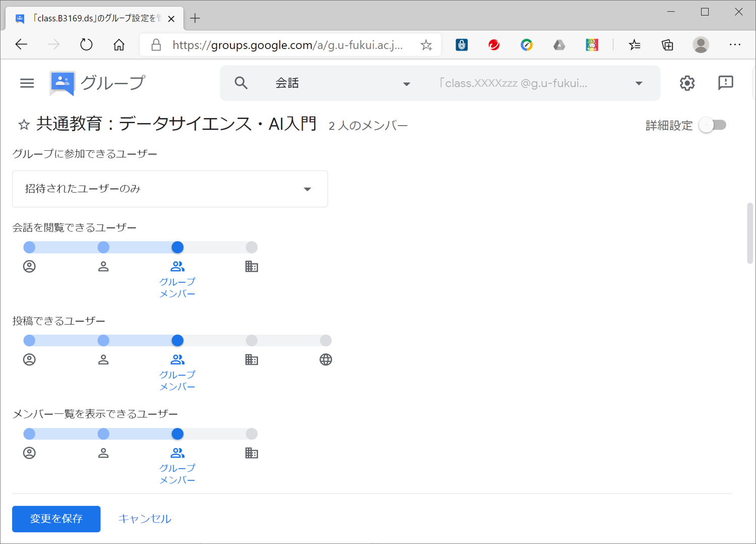756x544 pixels.
Task: Click the settings gear icon
Action: [x=687, y=83]
